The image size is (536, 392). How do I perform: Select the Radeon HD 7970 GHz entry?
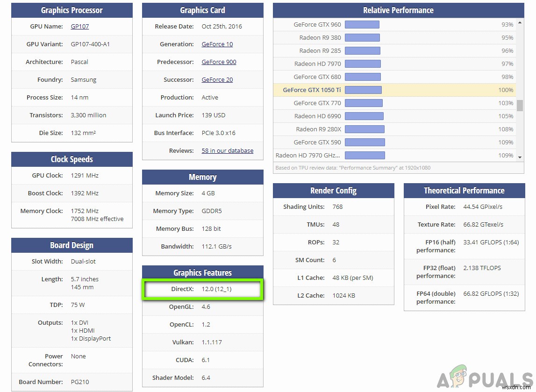pos(308,156)
